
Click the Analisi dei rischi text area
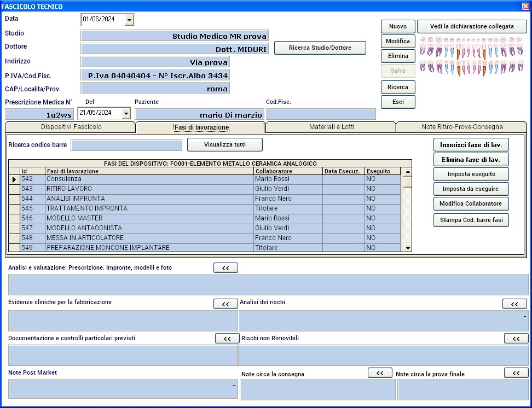[384, 321]
